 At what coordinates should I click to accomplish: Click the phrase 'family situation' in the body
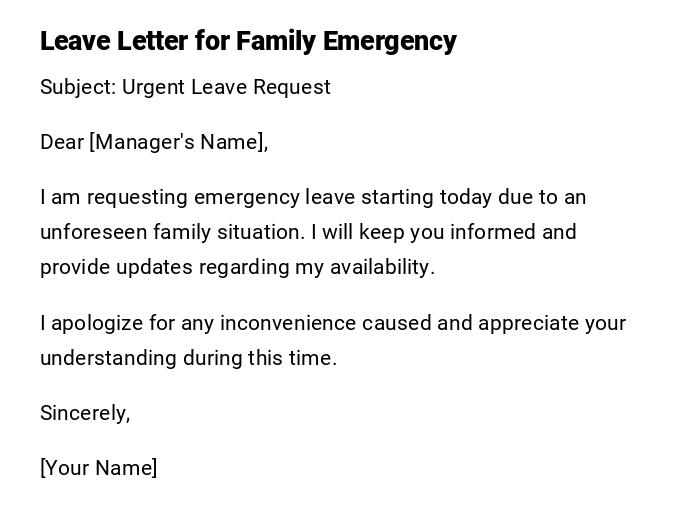(227, 232)
